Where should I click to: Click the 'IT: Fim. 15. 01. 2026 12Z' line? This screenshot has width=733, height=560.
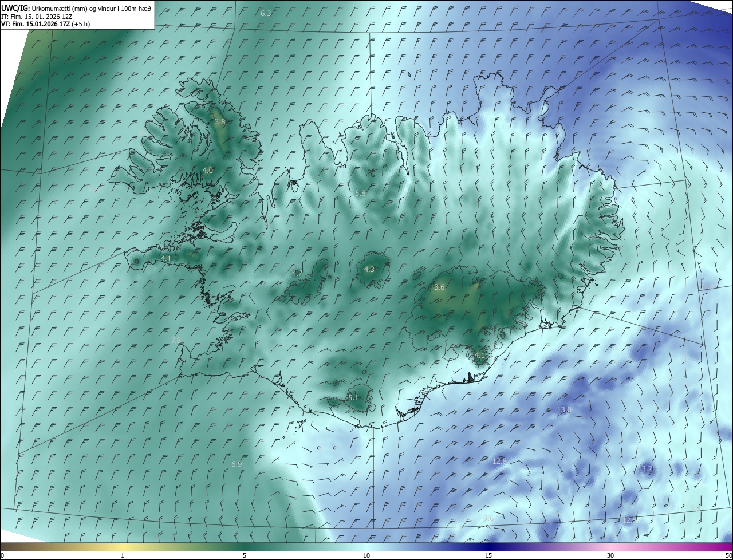37,17
